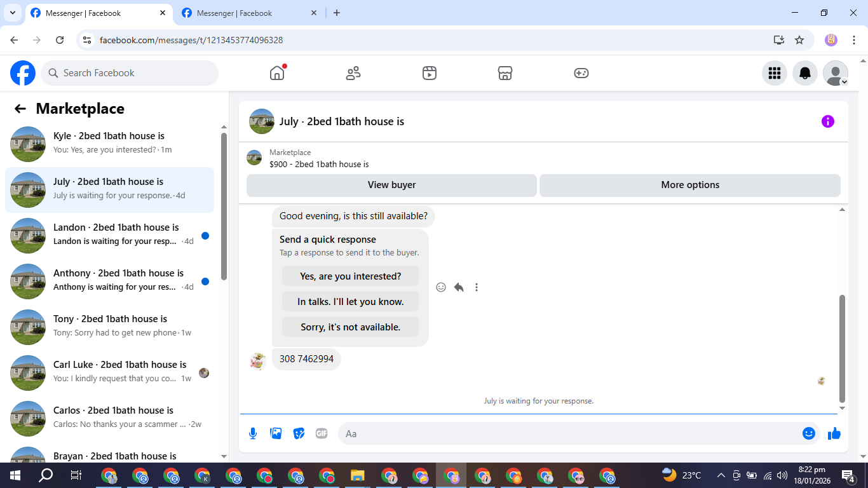This screenshot has height=488, width=868.
Task: Open Windows taskbar search
Action: pyautogui.click(x=46, y=475)
